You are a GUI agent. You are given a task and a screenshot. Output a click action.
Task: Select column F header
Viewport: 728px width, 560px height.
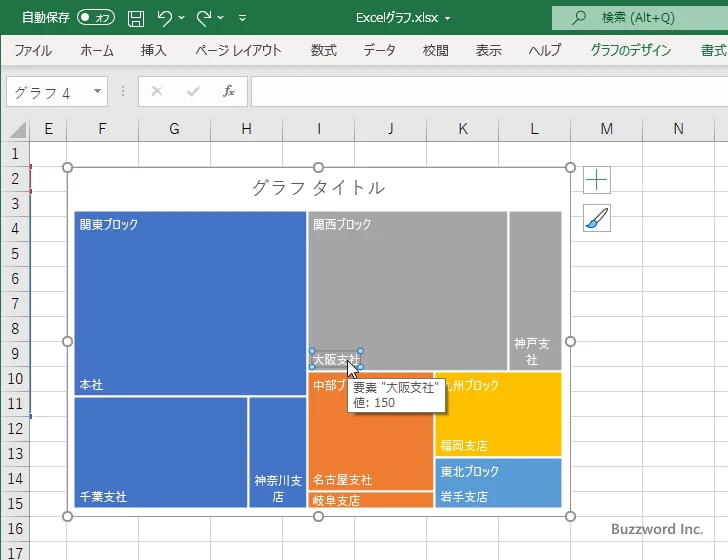[102, 129]
